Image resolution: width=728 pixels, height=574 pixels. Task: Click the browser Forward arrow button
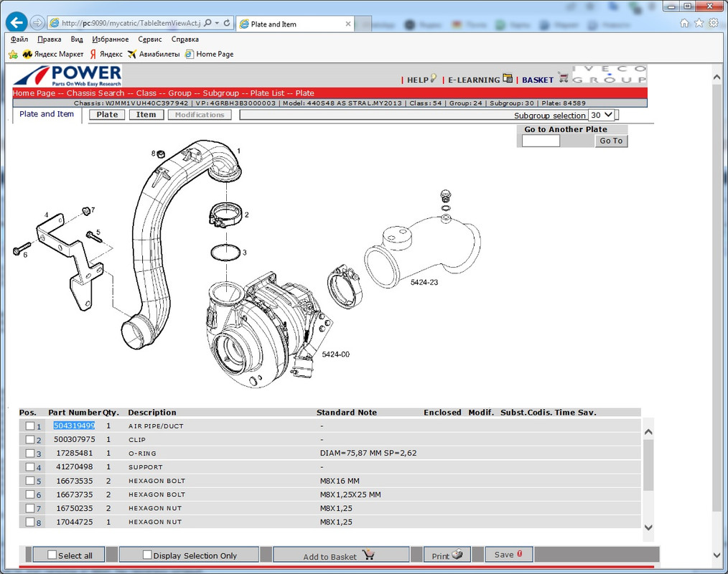pos(37,23)
